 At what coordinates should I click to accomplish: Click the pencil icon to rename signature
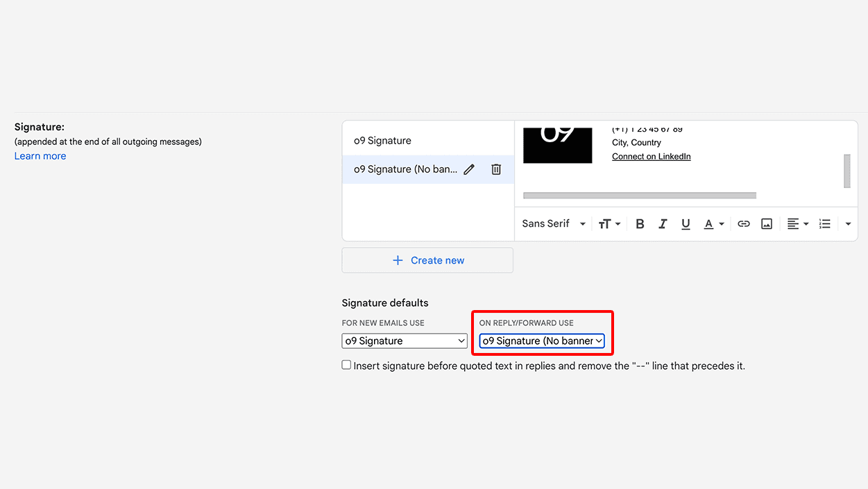pyautogui.click(x=469, y=169)
